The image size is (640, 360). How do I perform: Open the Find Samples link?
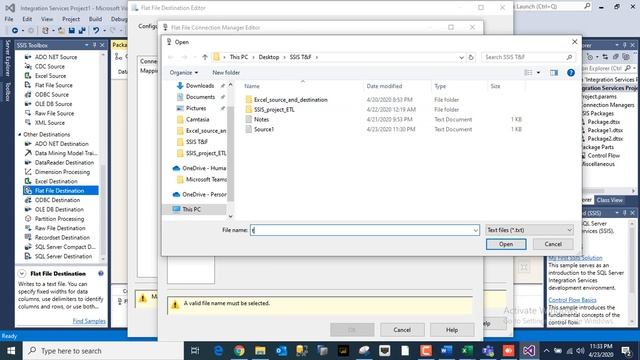pos(89,321)
